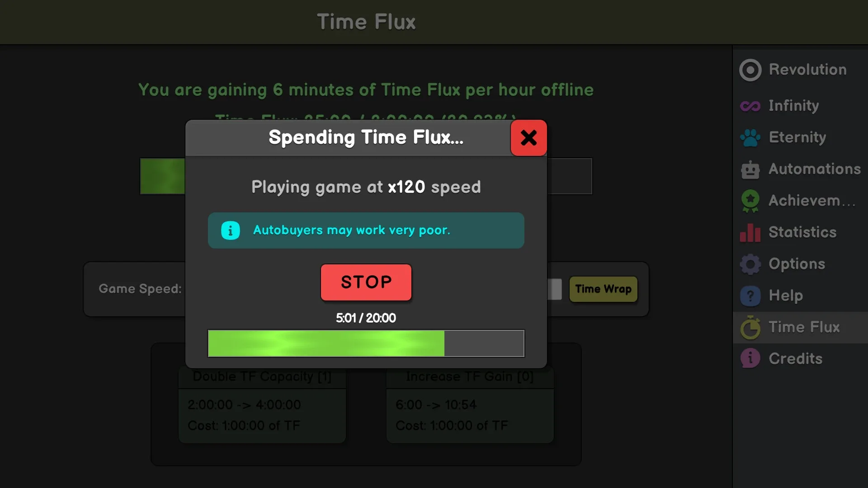Click the Time Flux stopwatch icon
868x488 pixels.
point(750,328)
